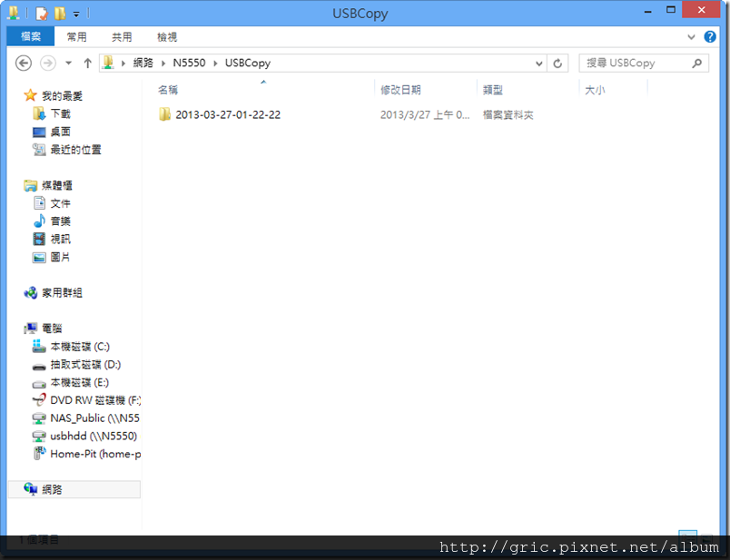The image size is (730, 560).
Task: Open Customize Quick Access Toolbar dropdown
Action: [x=76, y=14]
